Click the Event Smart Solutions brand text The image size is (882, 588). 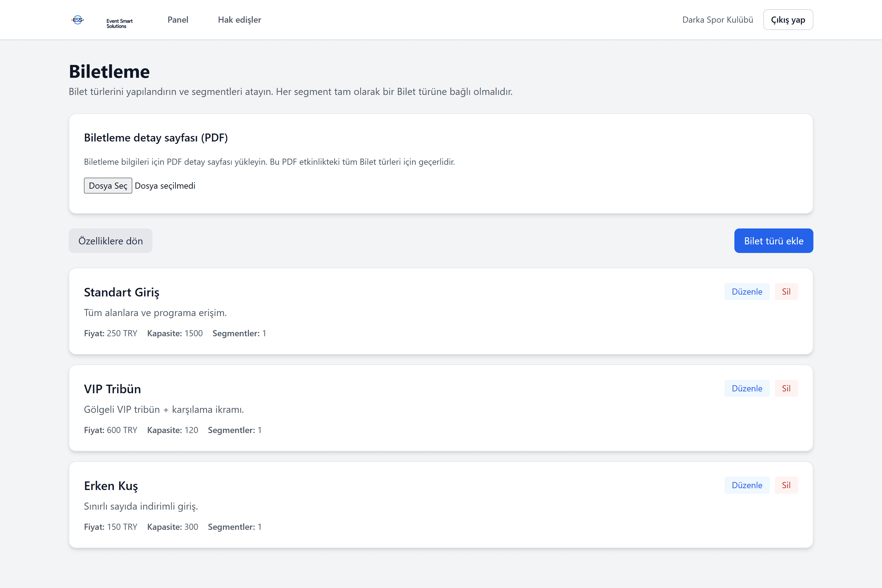119,23
